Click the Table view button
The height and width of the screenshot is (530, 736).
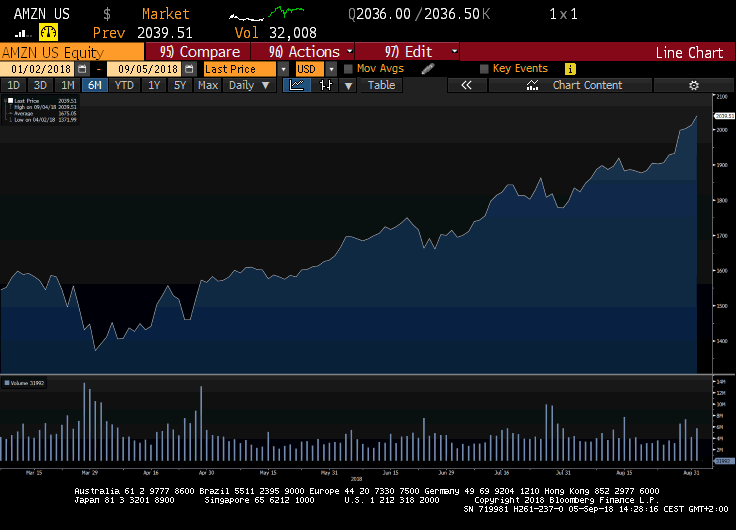tap(381, 85)
